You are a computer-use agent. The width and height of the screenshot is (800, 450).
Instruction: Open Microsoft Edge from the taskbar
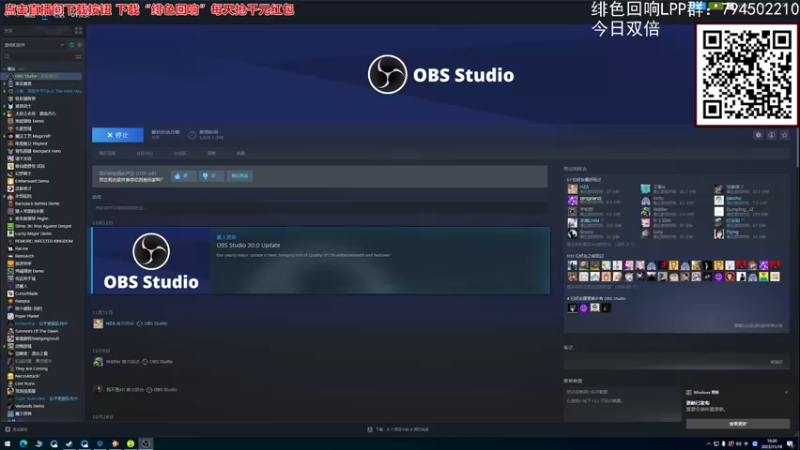pos(23,444)
